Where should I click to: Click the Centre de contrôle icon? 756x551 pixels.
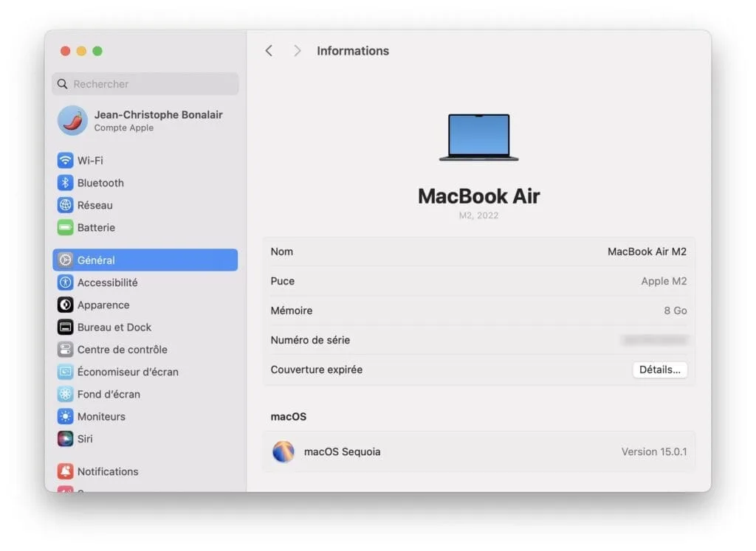tap(65, 349)
